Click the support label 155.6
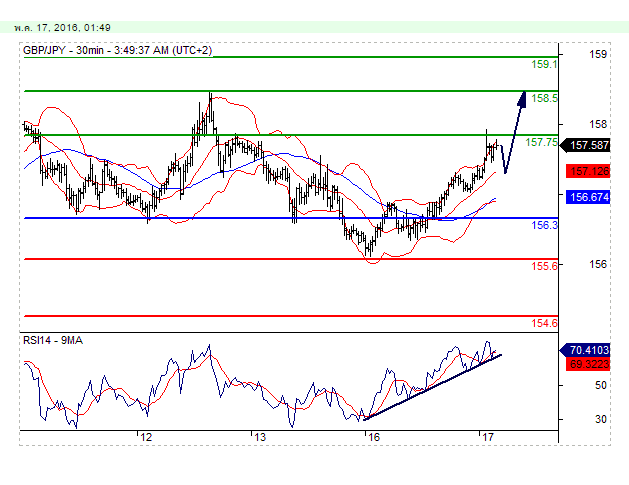The height and width of the screenshot is (485, 629). coord(544,266)
